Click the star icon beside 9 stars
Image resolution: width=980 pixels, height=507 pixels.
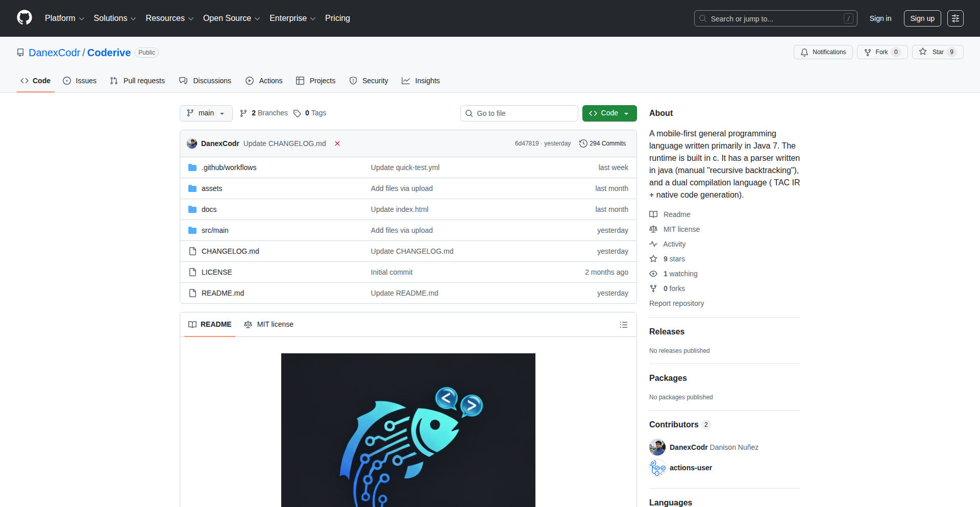point(653,259)
